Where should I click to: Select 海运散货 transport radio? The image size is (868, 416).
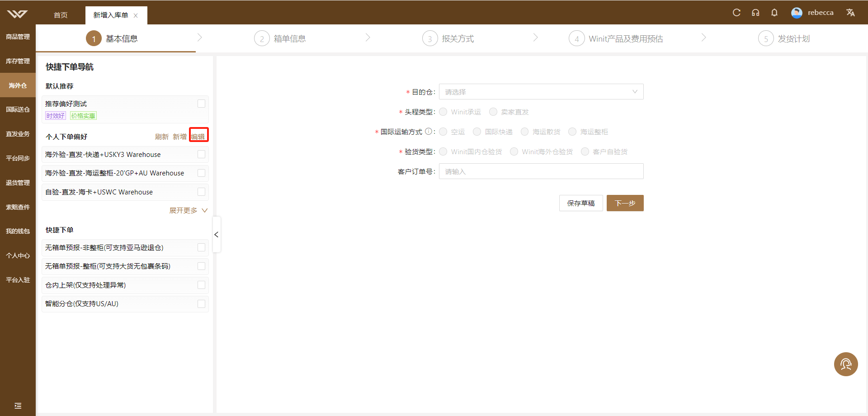[x=524, y=132]
